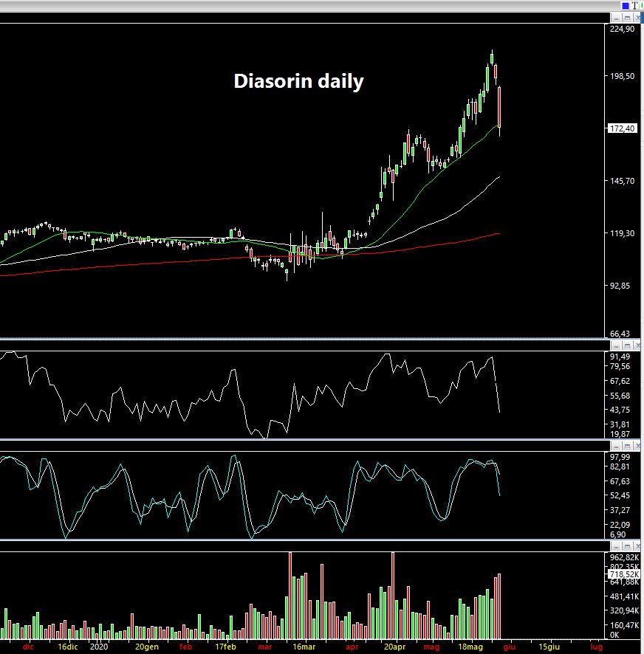644x654 pixels.
Task: Click the 52,45 stochastic scale value
Action: coord(620,495)
